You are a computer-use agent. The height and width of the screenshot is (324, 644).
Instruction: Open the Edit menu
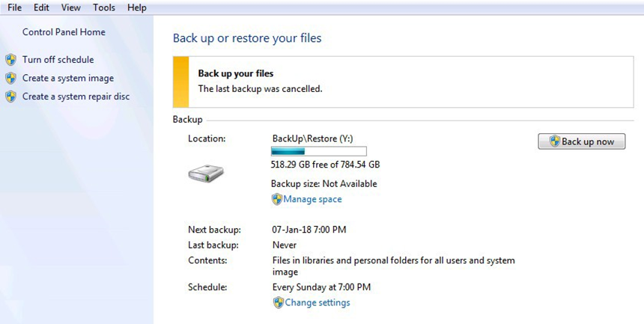[41, 7]
